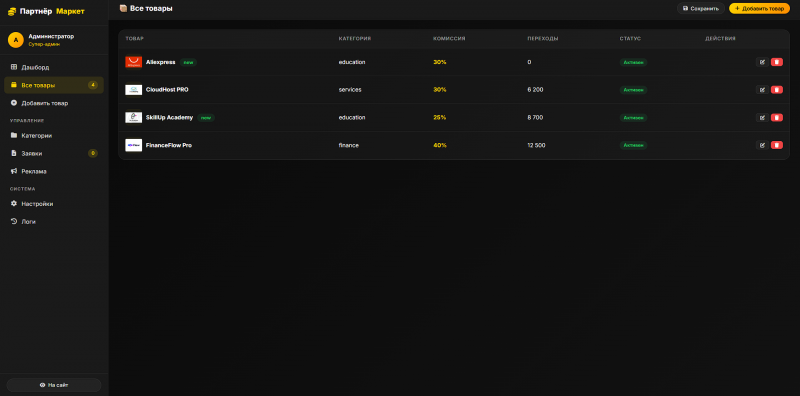
Task: Click the 25% commission value
Action: coord(440,117)
